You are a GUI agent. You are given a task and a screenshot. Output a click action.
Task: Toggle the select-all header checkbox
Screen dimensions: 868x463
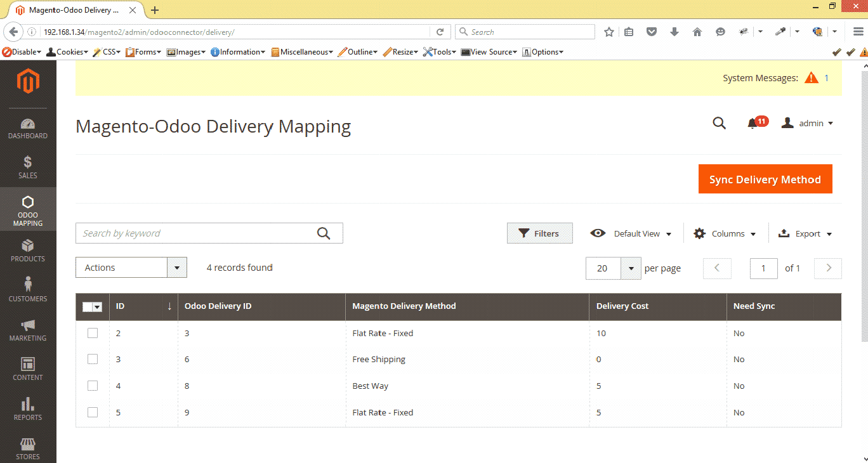point(88,307)
